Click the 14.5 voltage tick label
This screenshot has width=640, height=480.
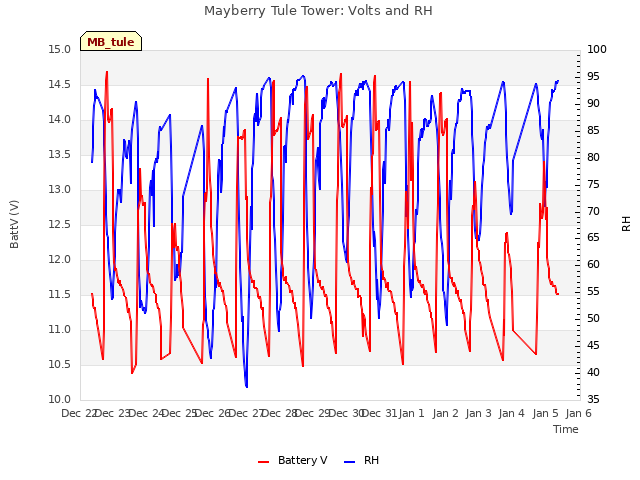(x=60, y=85)
